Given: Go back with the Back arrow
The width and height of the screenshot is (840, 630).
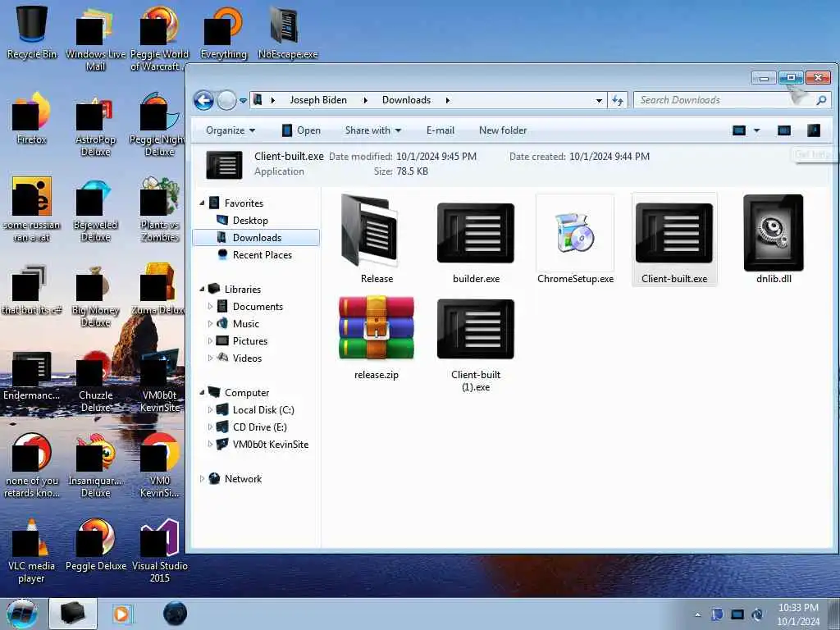Looking at the screenshot, I should pos(203,100).
